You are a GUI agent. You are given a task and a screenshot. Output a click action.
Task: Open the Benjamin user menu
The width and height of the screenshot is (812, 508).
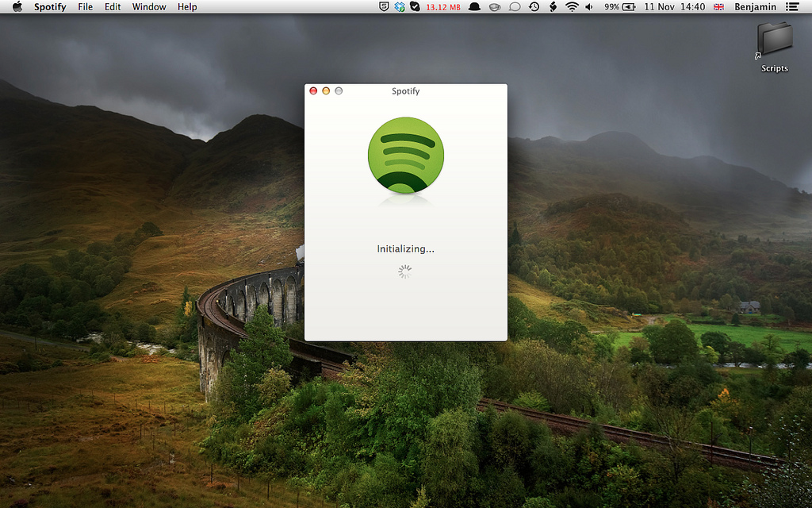pyautogui.click(x=755, y=6)
